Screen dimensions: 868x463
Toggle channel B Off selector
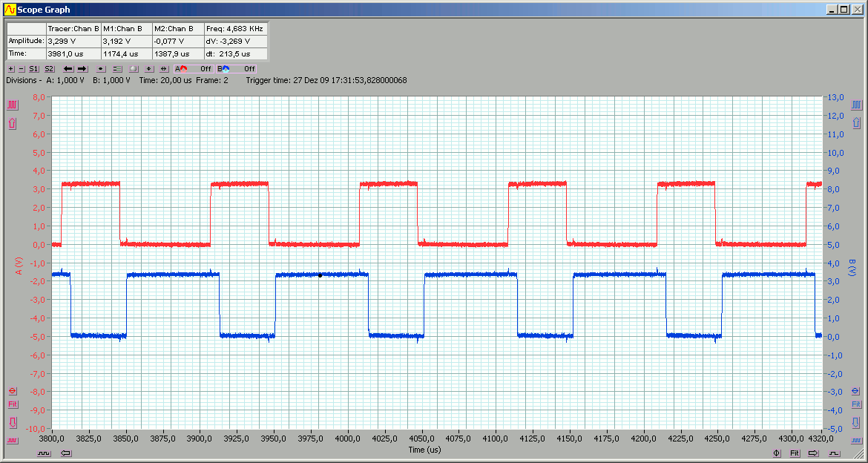[x=237, y=69]
